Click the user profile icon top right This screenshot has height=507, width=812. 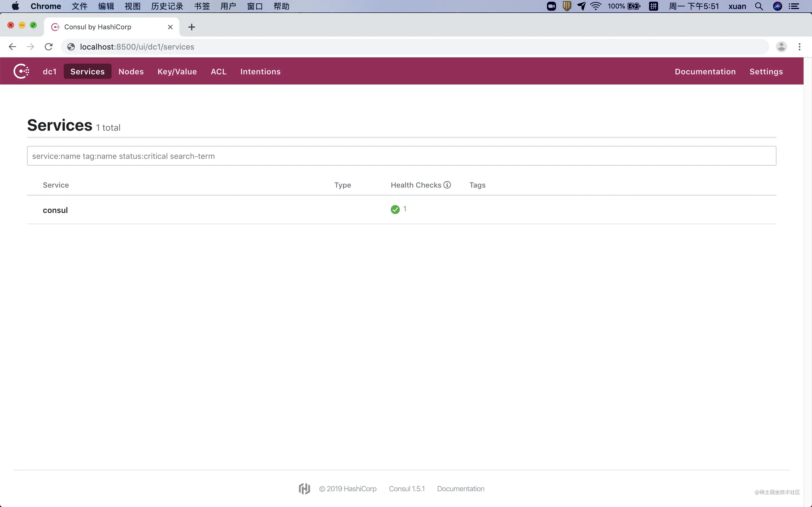(782, 47)
